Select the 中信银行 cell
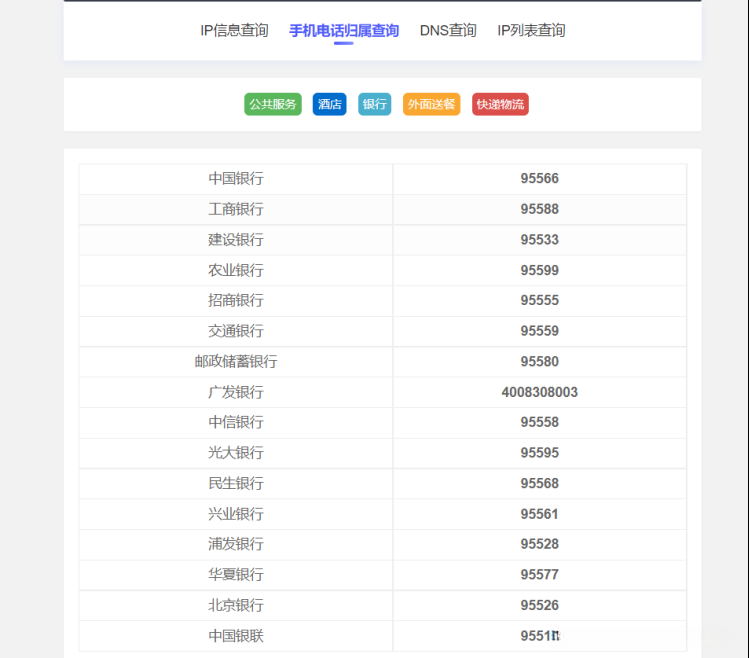This screenshot has width=749, height=658. coord(236,422)
